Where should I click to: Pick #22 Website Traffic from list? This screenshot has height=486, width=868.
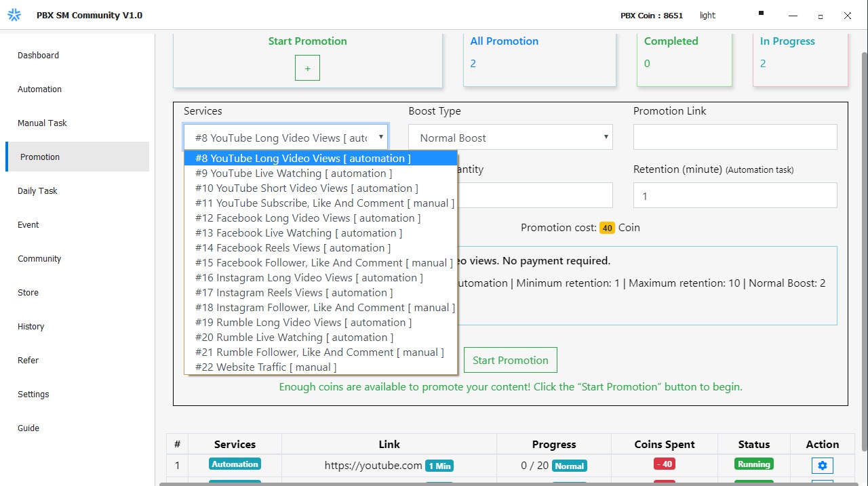(x=266, y=367)
